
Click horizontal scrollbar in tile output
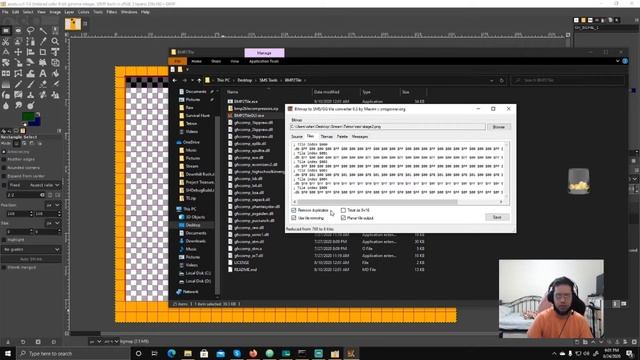pos(377,202)
